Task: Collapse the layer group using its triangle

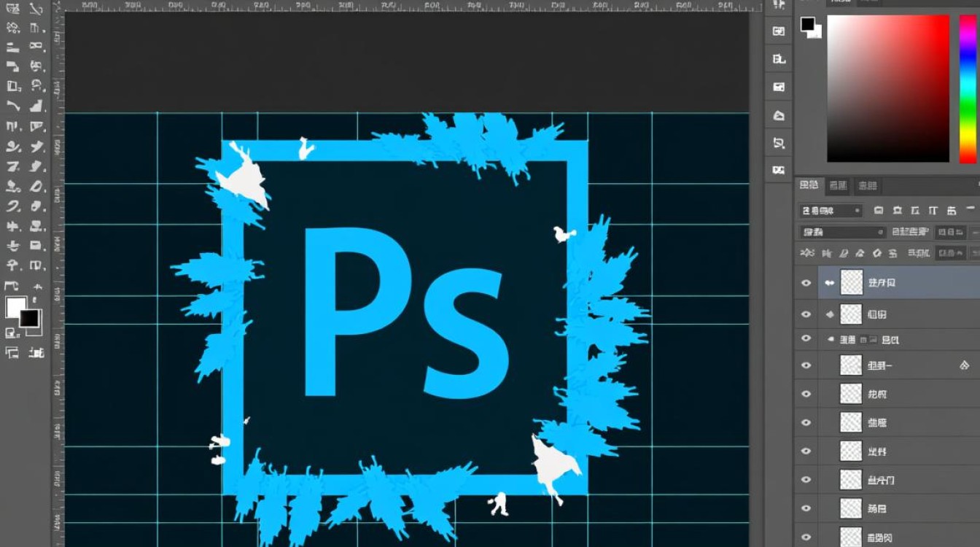Action: [x=831, y=340]
